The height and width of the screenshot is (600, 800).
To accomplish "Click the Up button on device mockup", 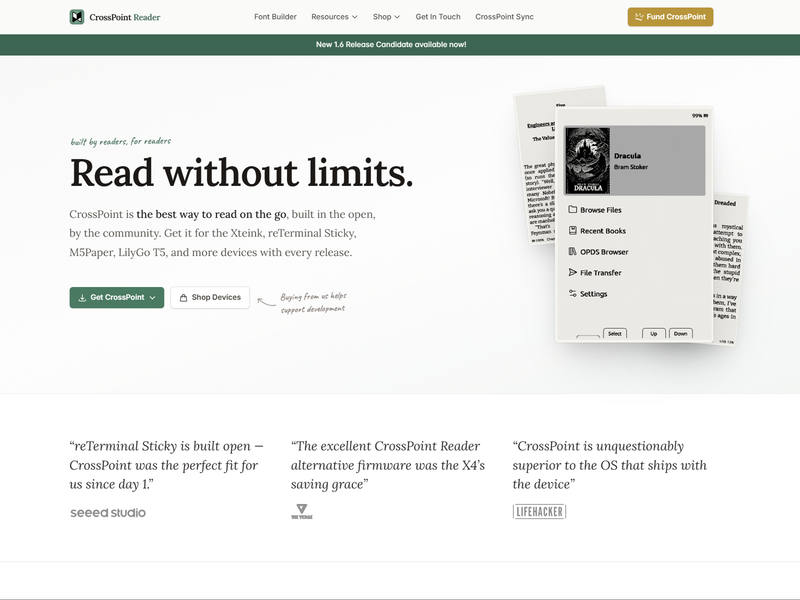I will [654, 334].
